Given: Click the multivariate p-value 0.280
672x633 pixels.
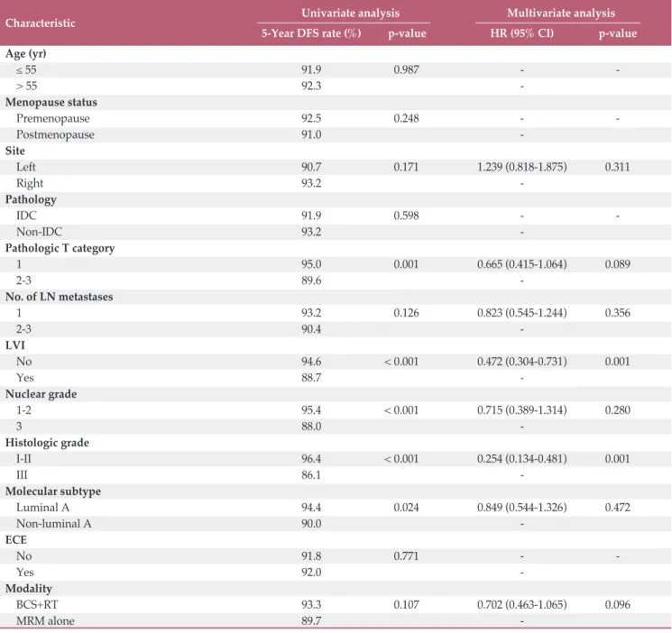Looking at the screenshot, I should [618, 410].
